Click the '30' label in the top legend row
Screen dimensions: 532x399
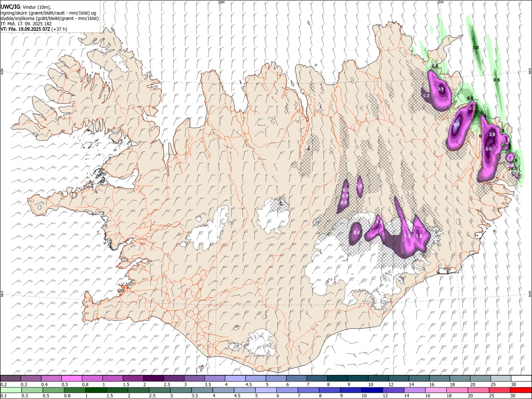(x=513, y=384)
